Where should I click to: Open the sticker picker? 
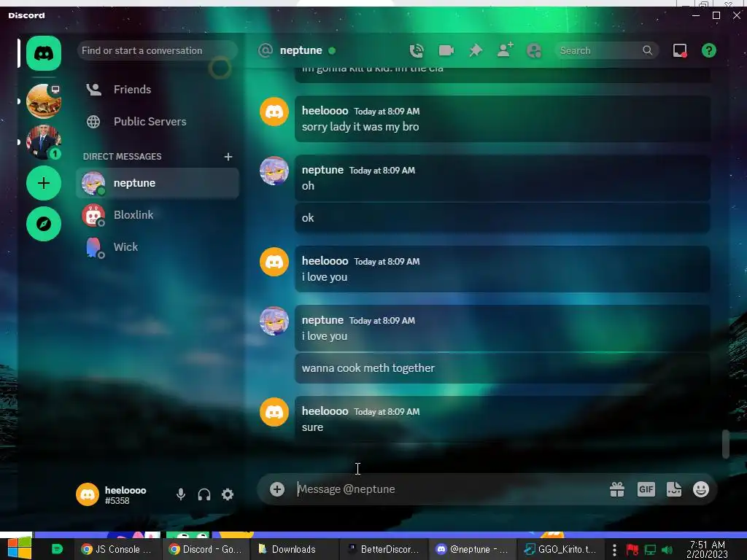tap(673, 489)
